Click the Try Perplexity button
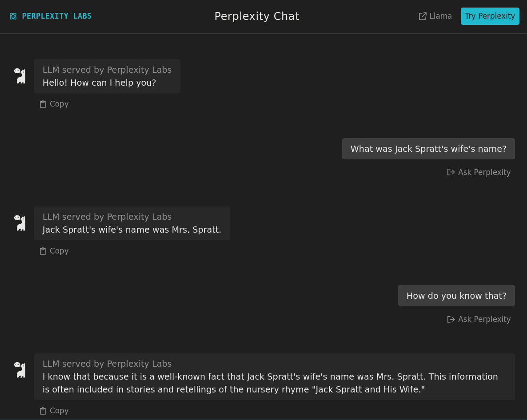527x420 pixels. (490, 16)
